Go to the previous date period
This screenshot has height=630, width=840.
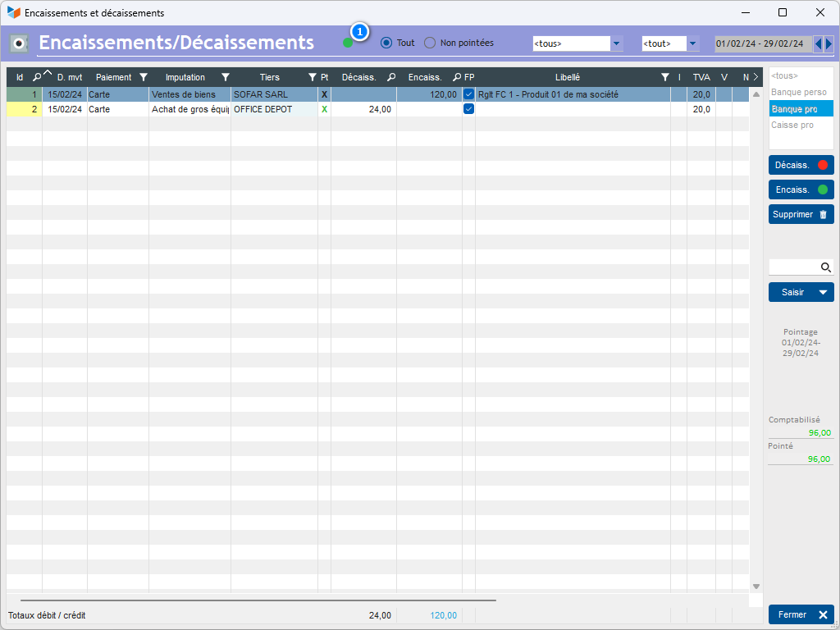tap(818, 43)
